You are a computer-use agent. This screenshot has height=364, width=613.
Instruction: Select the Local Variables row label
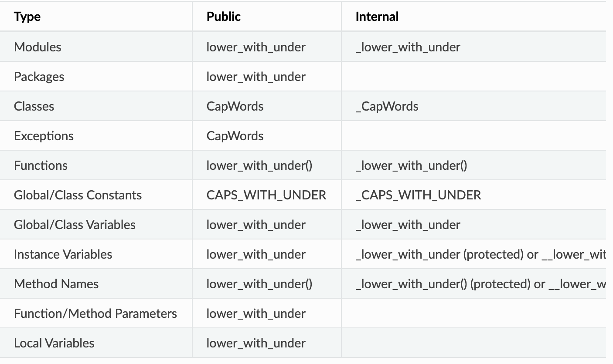point(54,343)
